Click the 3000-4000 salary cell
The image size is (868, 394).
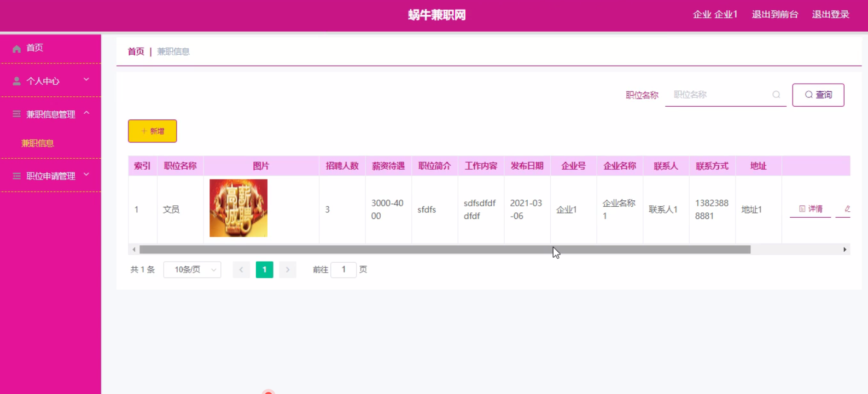387,210
